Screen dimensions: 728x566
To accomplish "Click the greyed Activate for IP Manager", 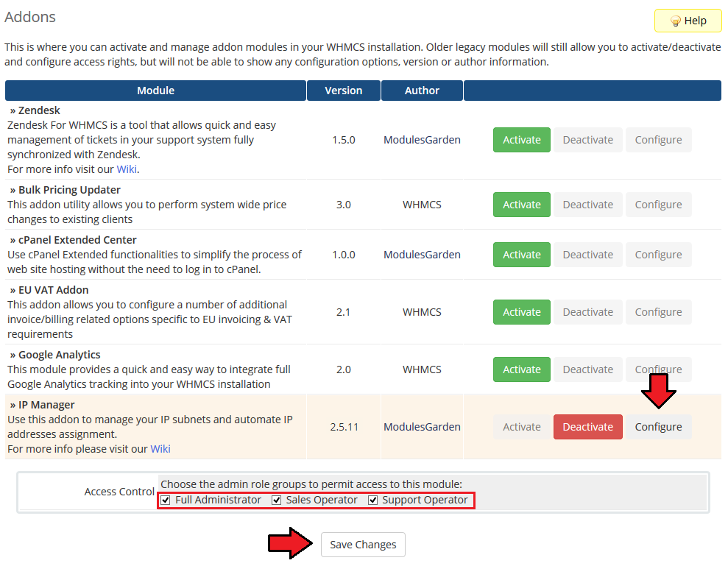I will pos(521,427).
